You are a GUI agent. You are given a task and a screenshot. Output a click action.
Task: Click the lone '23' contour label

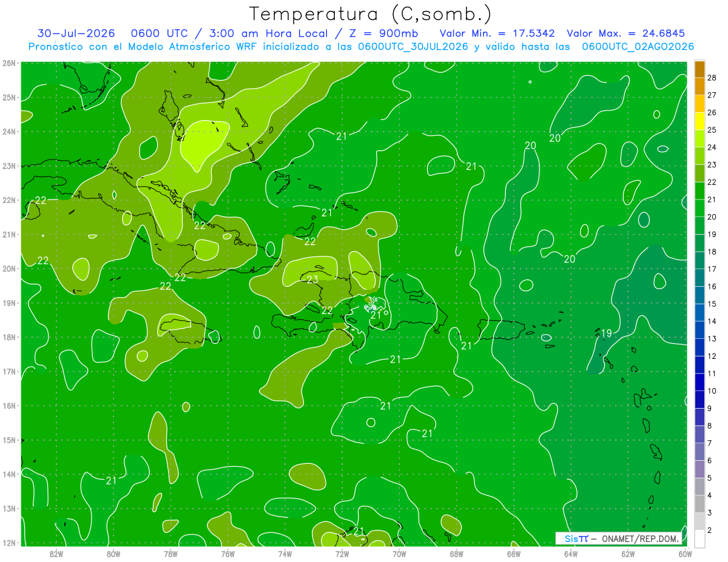pos(312,279)
